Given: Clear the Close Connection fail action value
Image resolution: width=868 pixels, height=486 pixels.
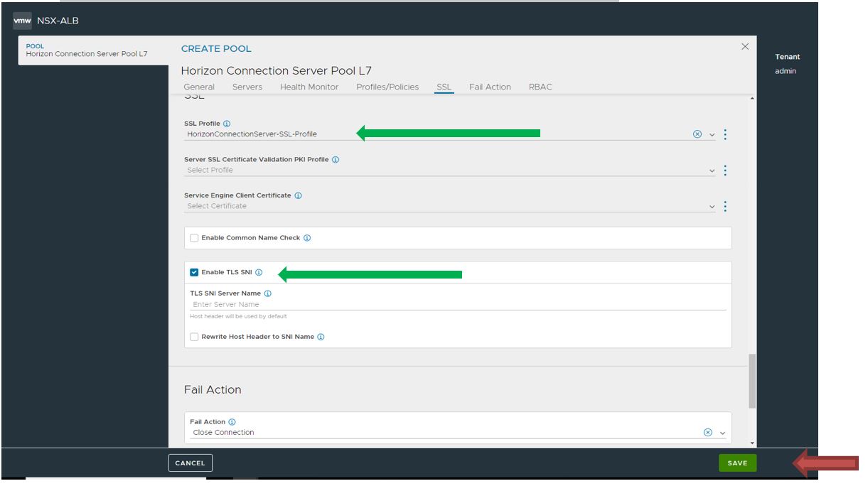Looking at the screenshot, I should pos(708,433).
